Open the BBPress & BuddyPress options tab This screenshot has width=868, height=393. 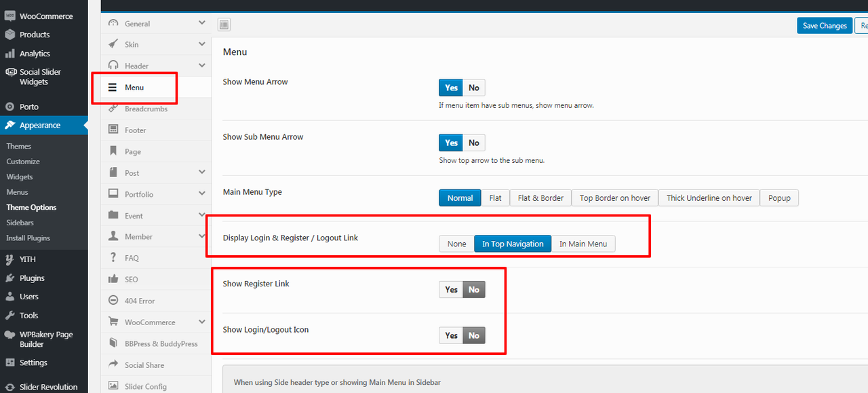pos(156,343)
